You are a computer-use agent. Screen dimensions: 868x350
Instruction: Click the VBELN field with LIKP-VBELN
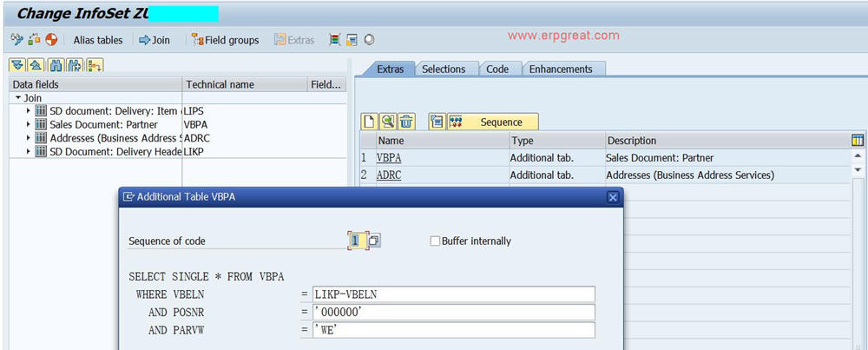coord(453,294)
